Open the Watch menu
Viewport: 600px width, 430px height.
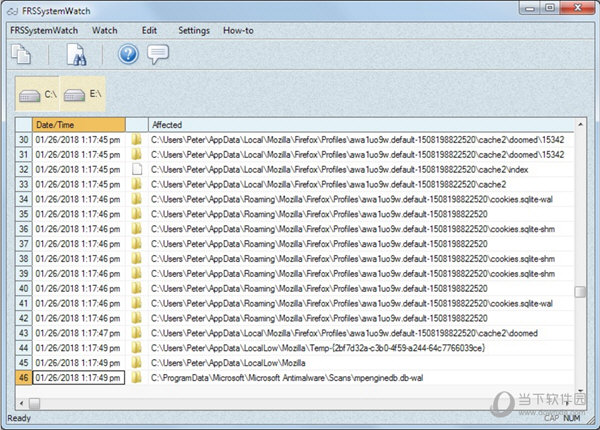(104, 31)
